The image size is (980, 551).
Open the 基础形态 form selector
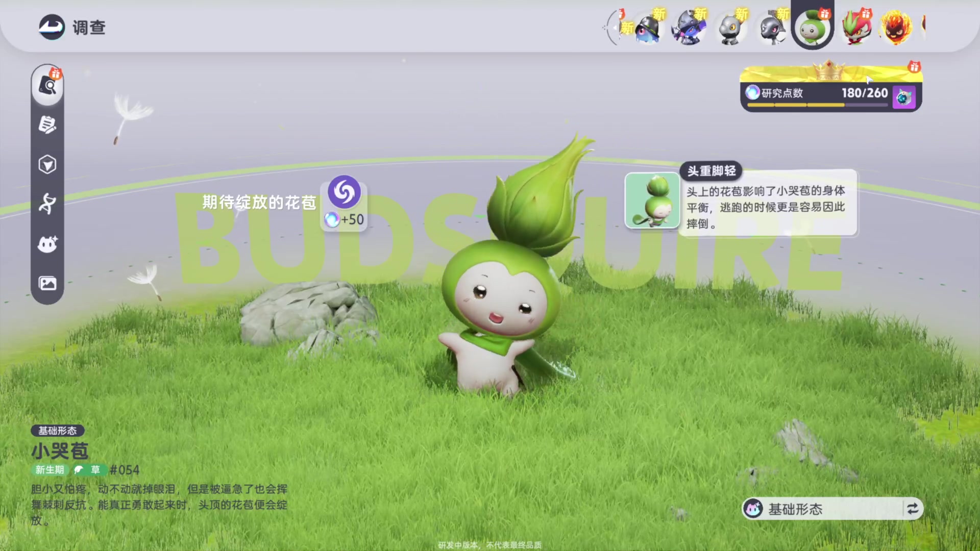pos(832,509)
